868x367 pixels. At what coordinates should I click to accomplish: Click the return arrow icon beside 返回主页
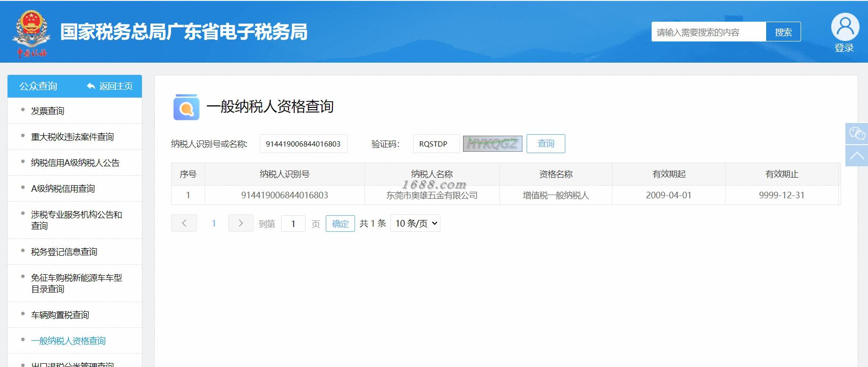(x=91, y=86)
